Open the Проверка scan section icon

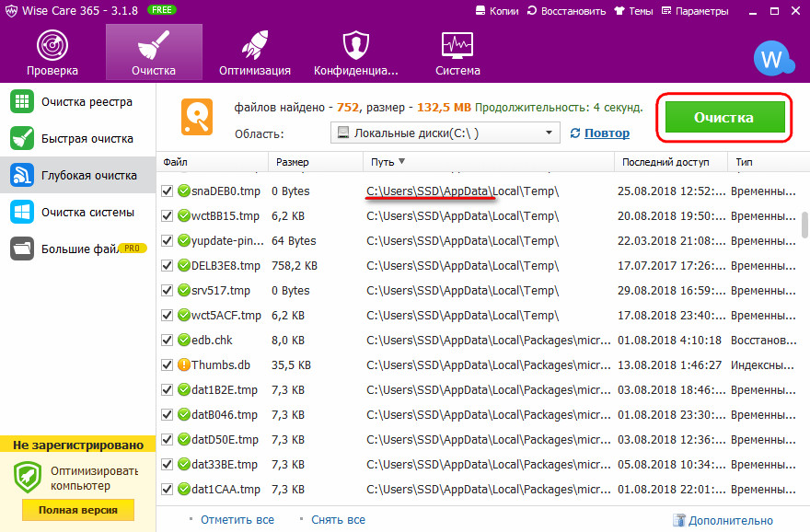click(52, 46)
